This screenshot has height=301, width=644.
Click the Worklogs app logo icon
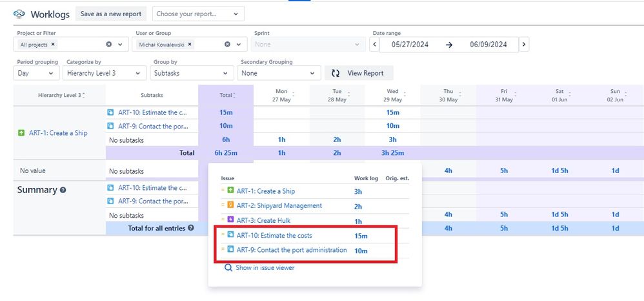pos(19,14)
